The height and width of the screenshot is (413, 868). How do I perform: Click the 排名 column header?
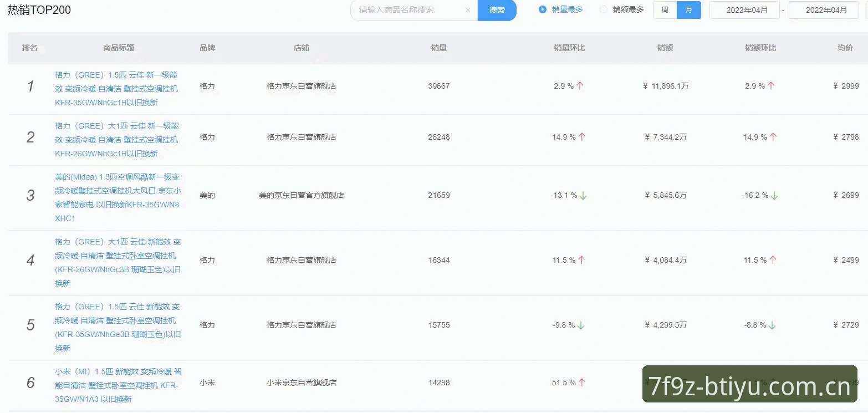coord(30,48)
